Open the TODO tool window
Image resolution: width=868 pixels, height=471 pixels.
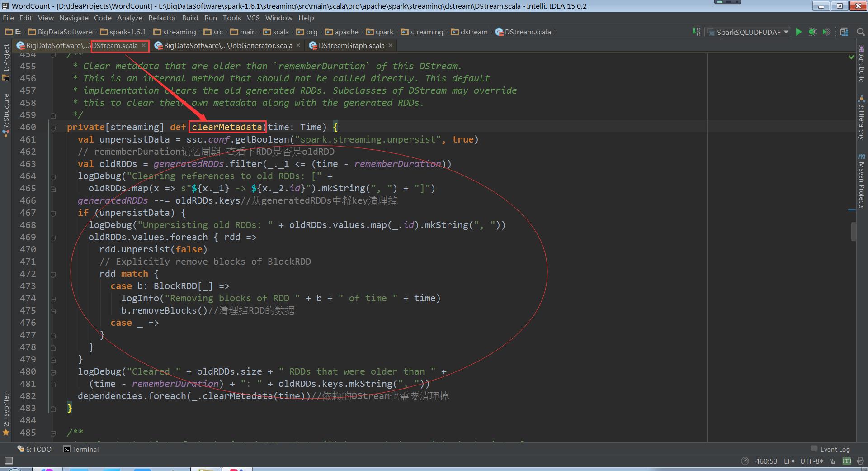[35, 449]
